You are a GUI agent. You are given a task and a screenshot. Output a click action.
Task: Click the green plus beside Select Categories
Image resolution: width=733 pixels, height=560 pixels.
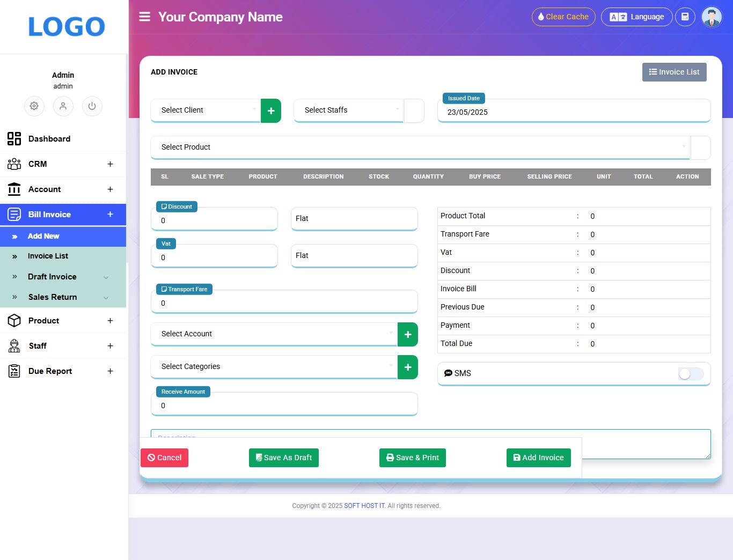point(408,367)
